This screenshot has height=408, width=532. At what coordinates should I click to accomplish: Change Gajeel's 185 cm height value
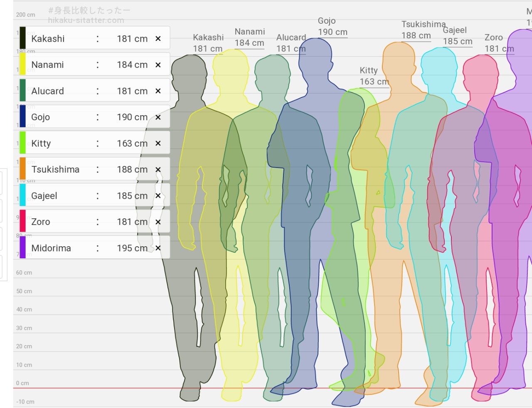pos(132,196)
